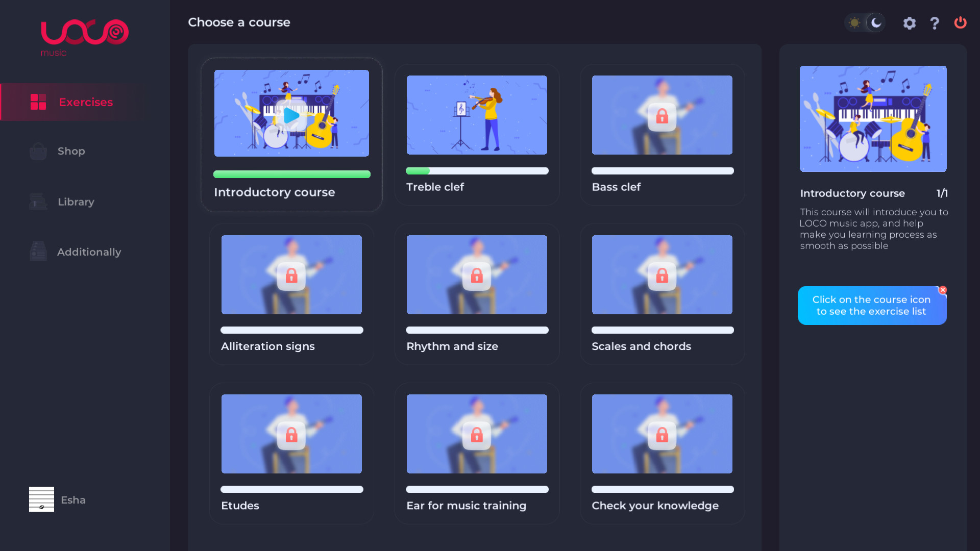Open the Additionally menu item
Image resolution: width=980 pixels, height=551 pixels.
tap(89, 252)
